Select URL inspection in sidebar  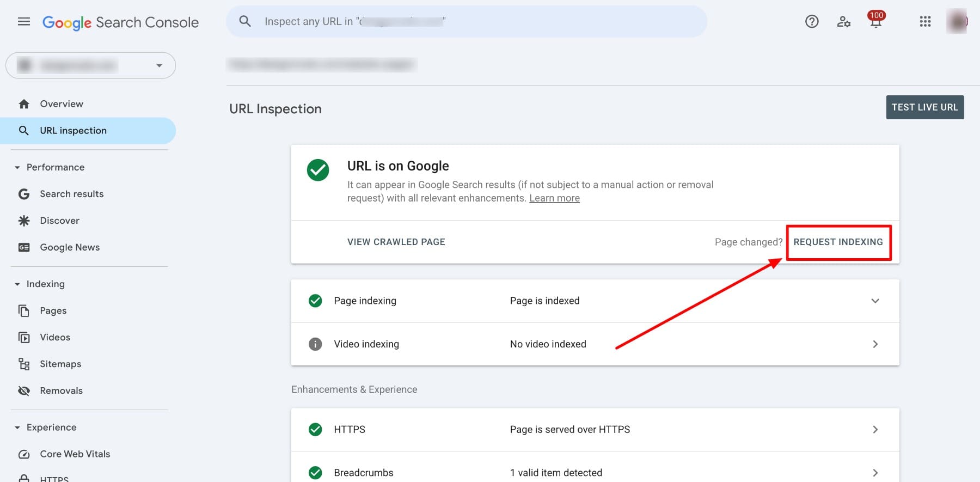73,131
